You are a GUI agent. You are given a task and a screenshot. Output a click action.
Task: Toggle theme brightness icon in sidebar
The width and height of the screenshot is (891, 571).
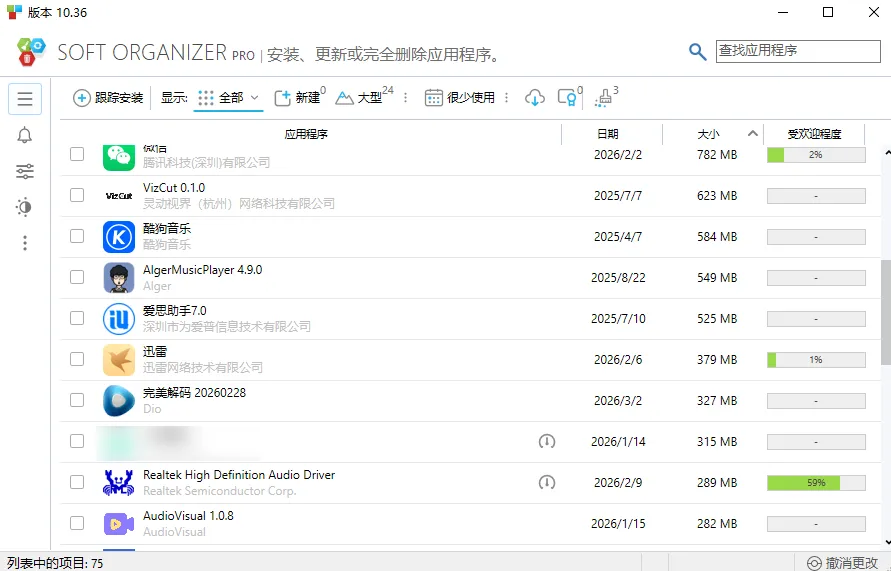click(24, 207)
